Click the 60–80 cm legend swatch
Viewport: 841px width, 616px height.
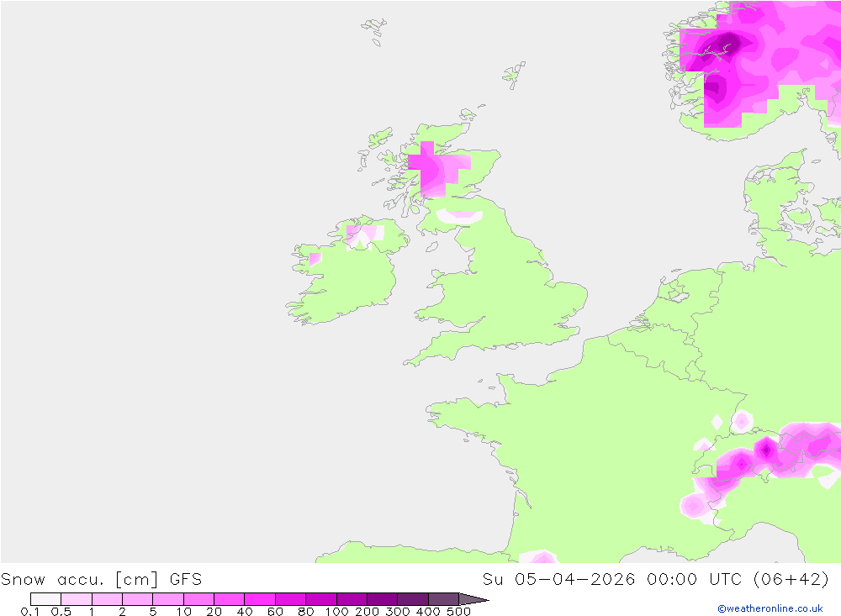click(291, 599)
